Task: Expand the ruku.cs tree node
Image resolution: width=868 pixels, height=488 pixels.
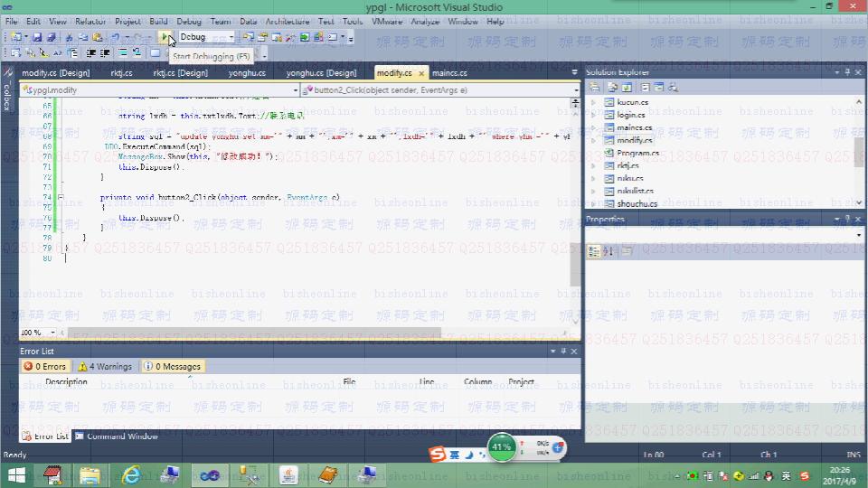Action: (593, 178)
